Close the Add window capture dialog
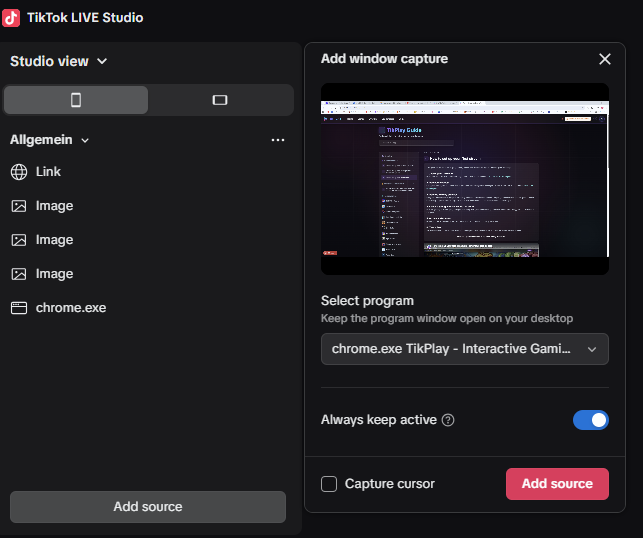Viewport: 643px width, 538px height. (x=605, y=59)
